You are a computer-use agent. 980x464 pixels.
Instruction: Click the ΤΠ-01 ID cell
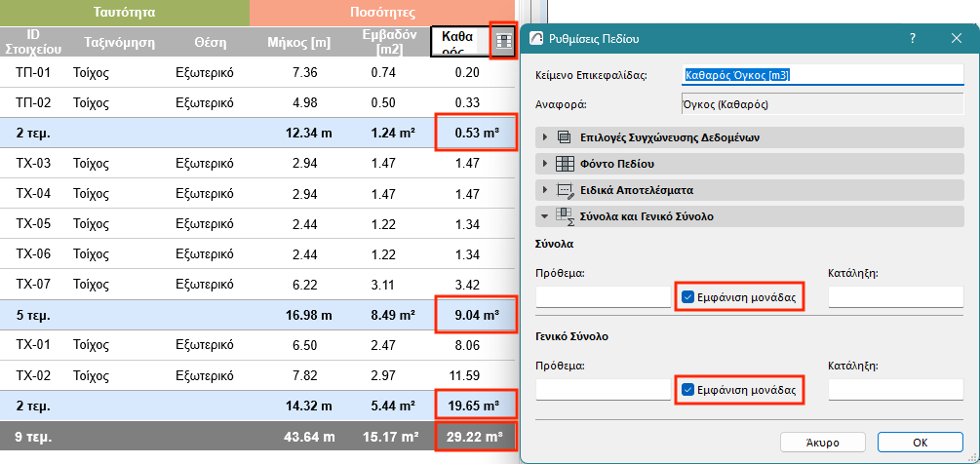point(32,72)
